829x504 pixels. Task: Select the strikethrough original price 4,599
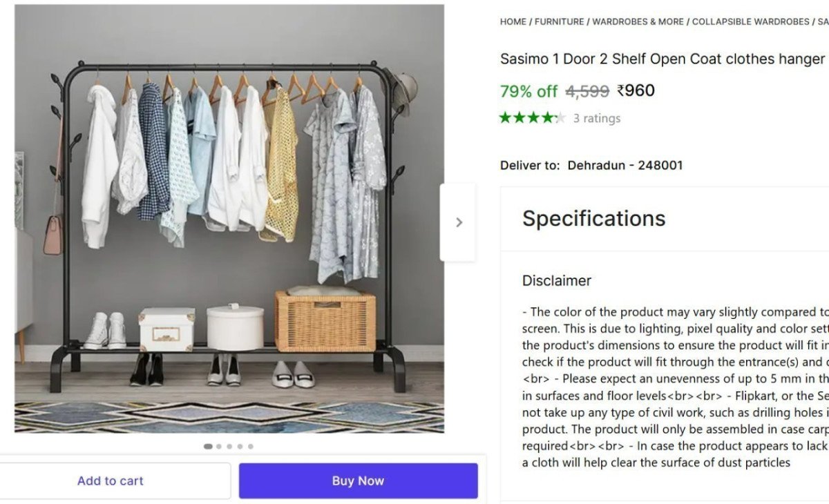[x=588, y=90]
